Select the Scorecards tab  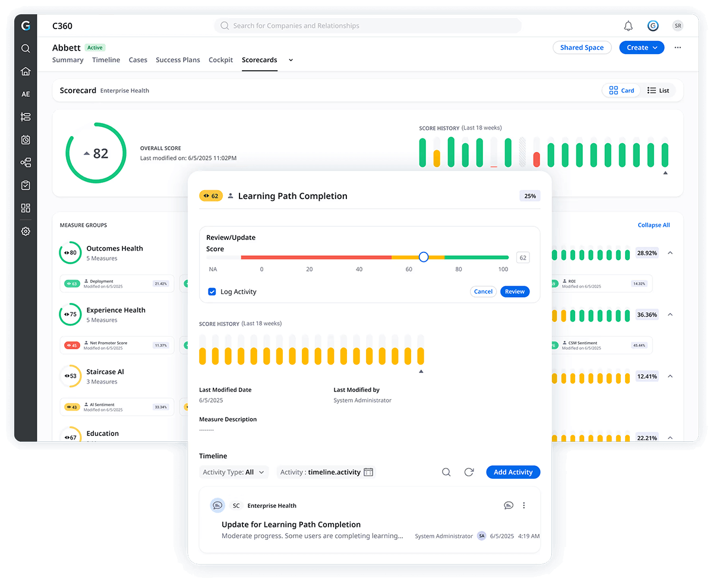[x=259, y=60]
